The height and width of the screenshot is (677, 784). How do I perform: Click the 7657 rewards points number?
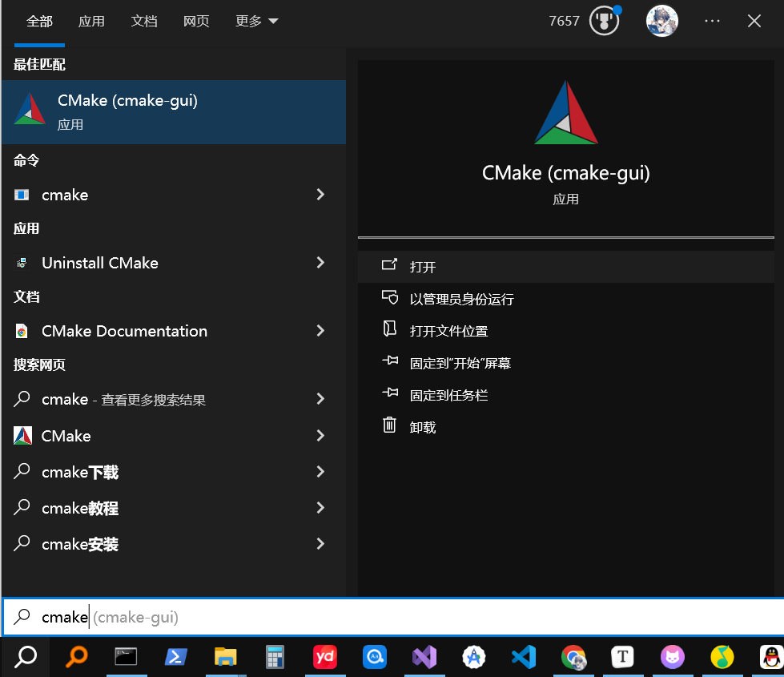pyautogui.click(x=564, y=21)
